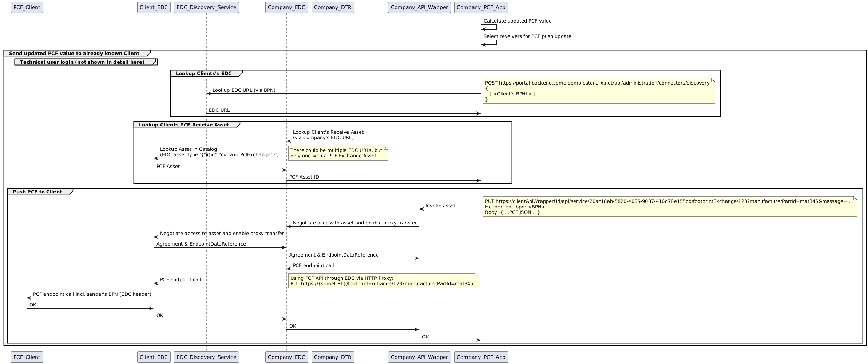Image resolution: width=868 pixels, height=364 pixels.
Task: Select the "Lookup Clients's EDC" group label
Action: point(203,74)
